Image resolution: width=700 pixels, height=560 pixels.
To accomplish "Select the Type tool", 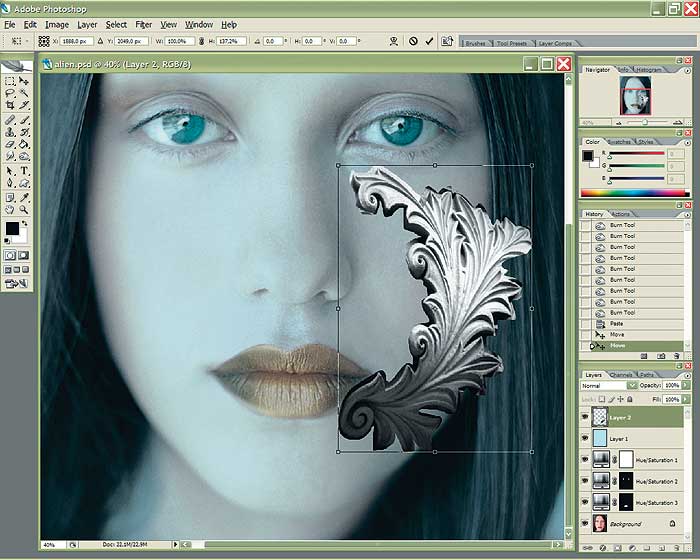I will coord(24,171).
